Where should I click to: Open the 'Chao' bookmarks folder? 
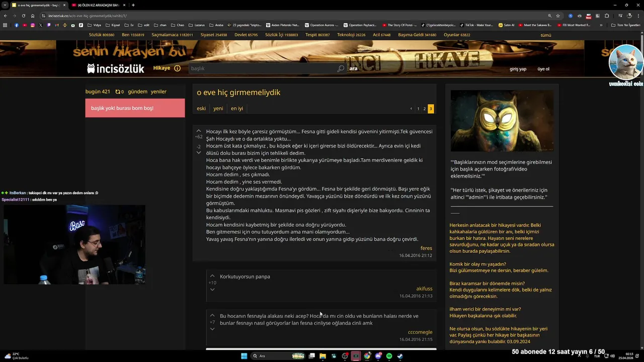tap(178, 25)
